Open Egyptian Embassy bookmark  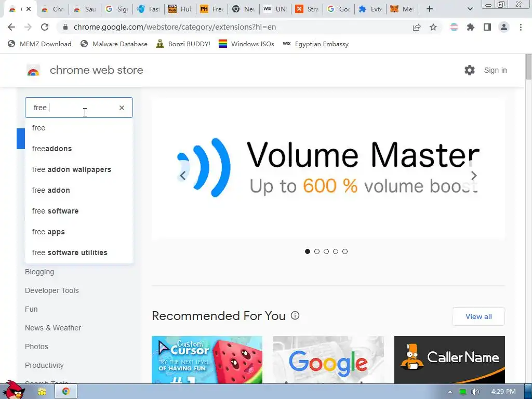(x=315, y=44)
